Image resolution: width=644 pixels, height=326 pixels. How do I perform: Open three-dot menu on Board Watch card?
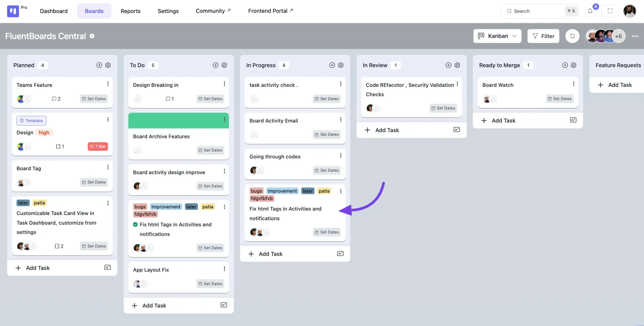pyautogui.click(x=574, y=84)
